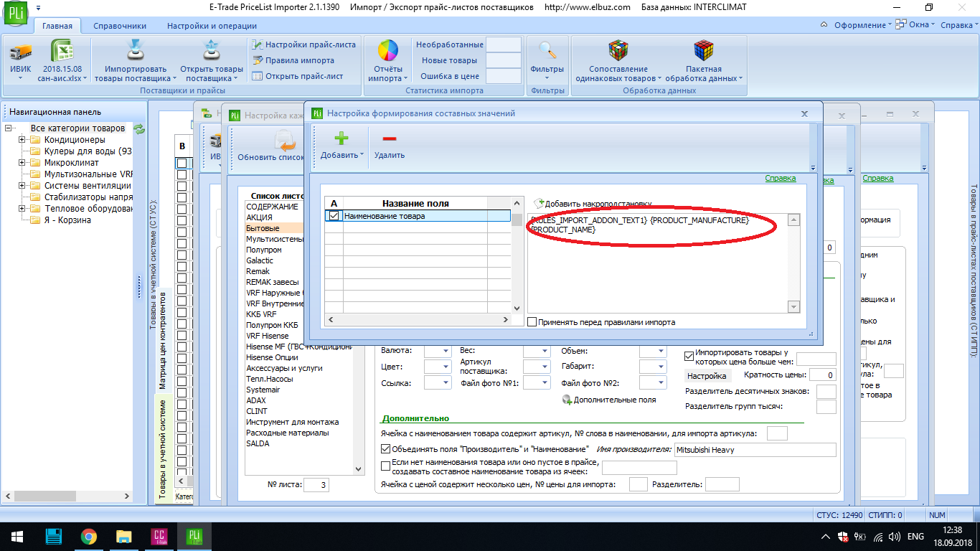The image size is (980, 551).
Task: Open Настройки прайс-листа
Action: point(303,44)
